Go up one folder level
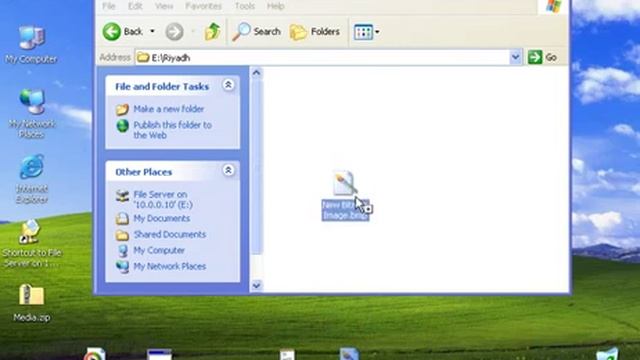The height and width of the screenshot is (360, 640). [212, 31]
